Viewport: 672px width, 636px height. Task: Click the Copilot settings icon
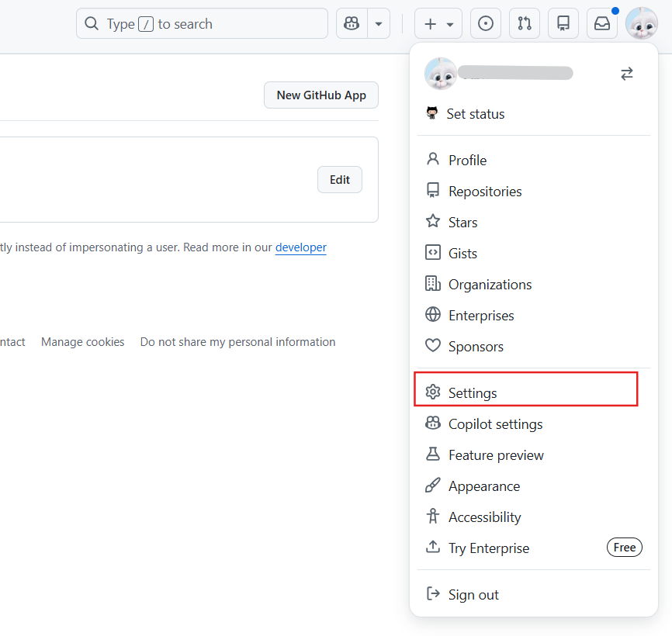pos(433,423)
